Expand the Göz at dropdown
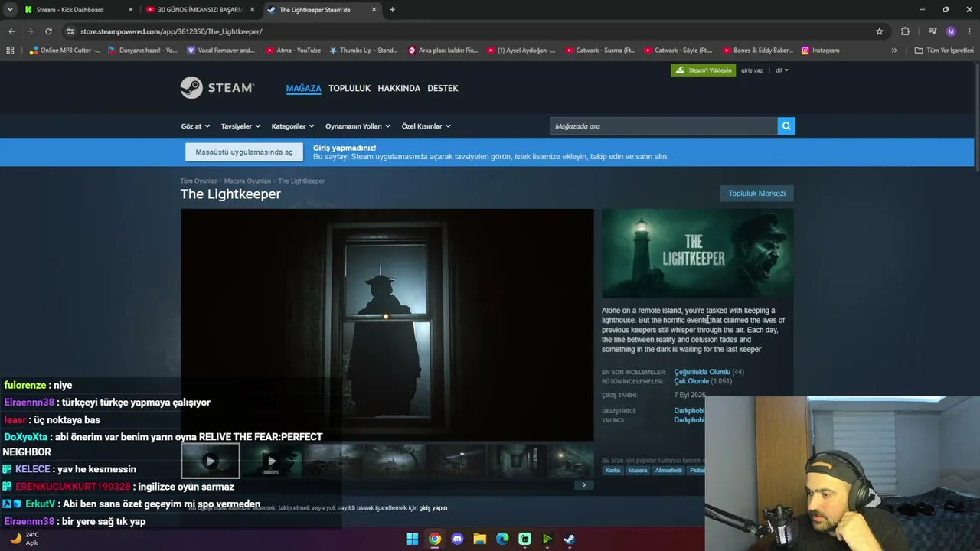Screen dimensions: 980x551 [194, 126]
